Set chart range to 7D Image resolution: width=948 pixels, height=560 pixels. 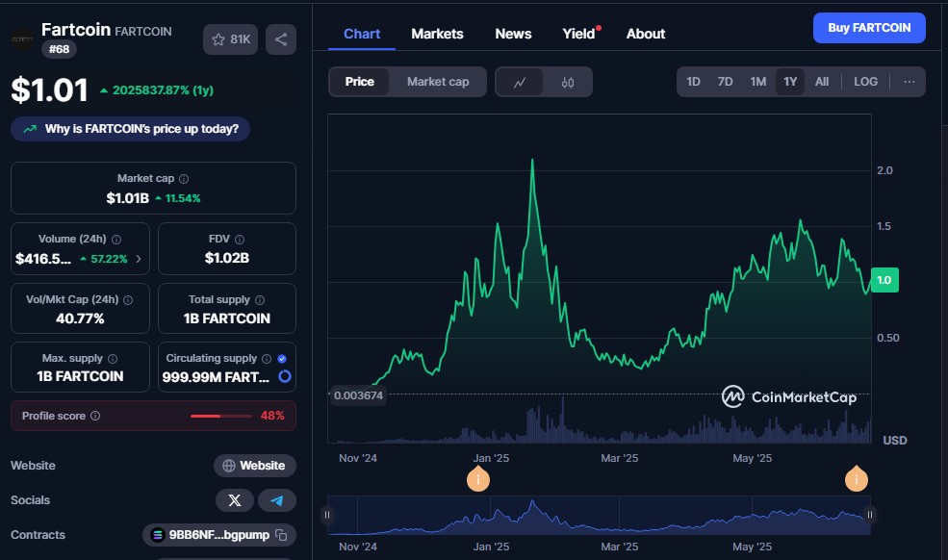725,82
